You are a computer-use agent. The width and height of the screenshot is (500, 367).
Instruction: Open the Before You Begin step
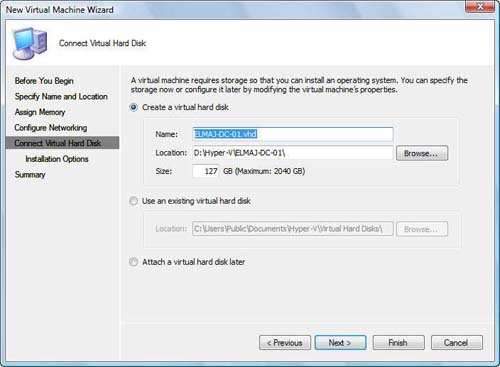[44, 81]
